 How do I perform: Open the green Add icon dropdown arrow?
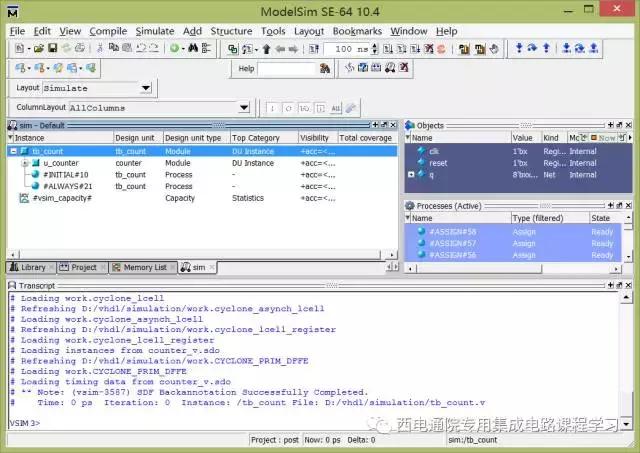pyautogui.click(x=183, y=49)
